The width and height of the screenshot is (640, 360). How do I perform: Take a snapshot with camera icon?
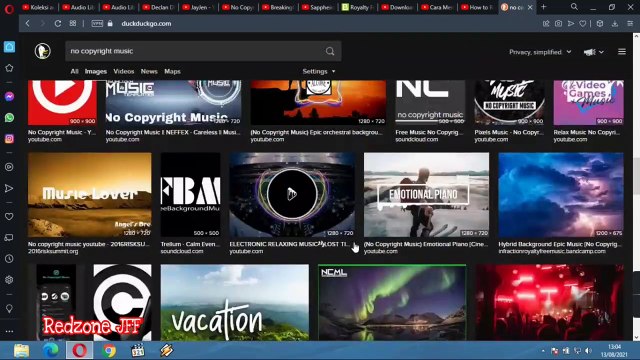click(558, 24)
